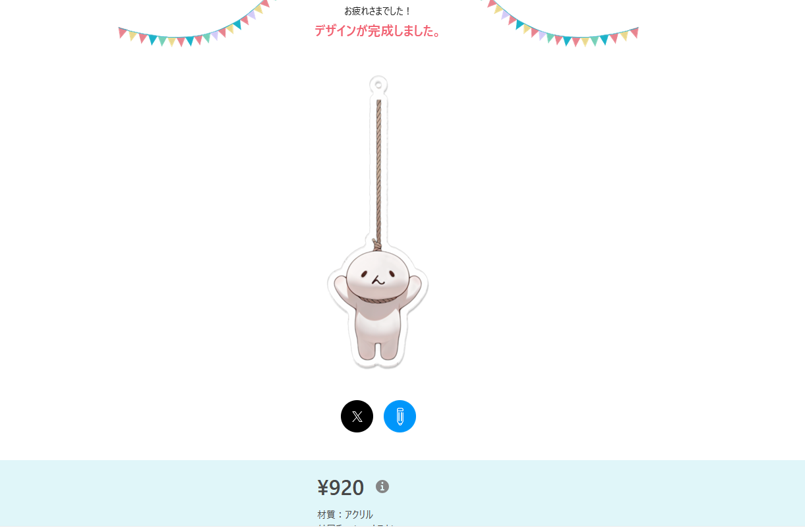The width and height of the screenshot is (805, 532).
Task: Click the ¥920 price text
Action: pyautogui.click(x=341, y=487)
